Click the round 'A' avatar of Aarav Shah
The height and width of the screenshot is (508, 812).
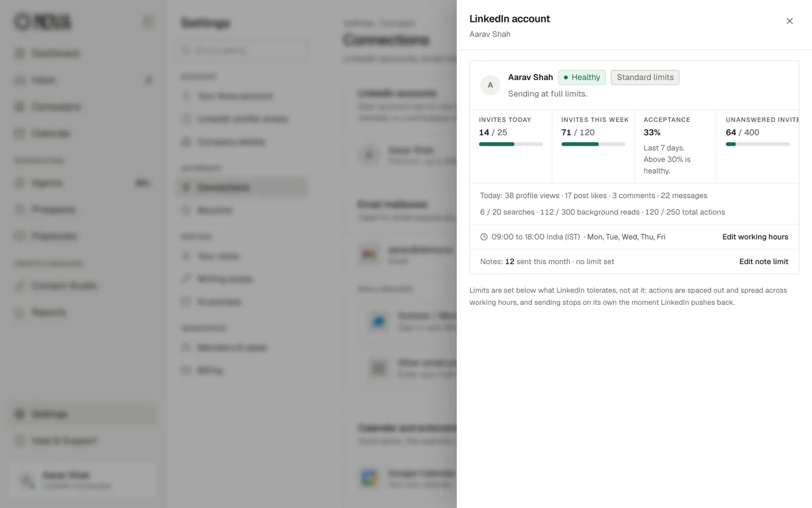(x=490, y=85)
